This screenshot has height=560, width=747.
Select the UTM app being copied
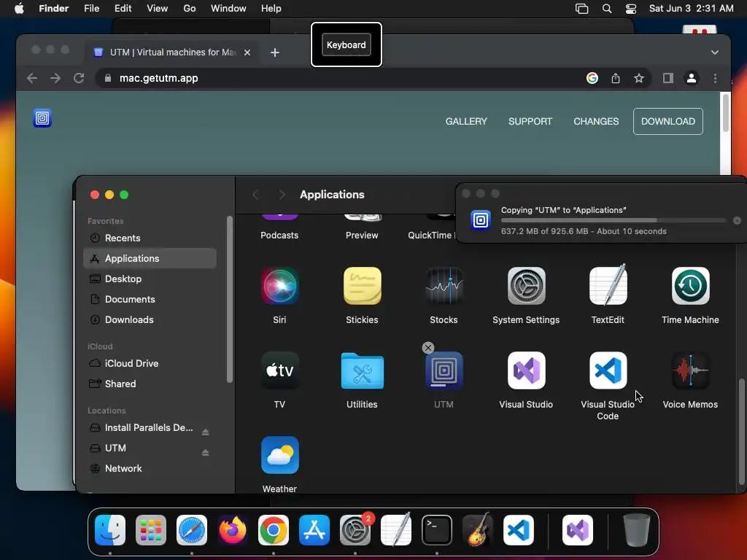coord(444,370)
